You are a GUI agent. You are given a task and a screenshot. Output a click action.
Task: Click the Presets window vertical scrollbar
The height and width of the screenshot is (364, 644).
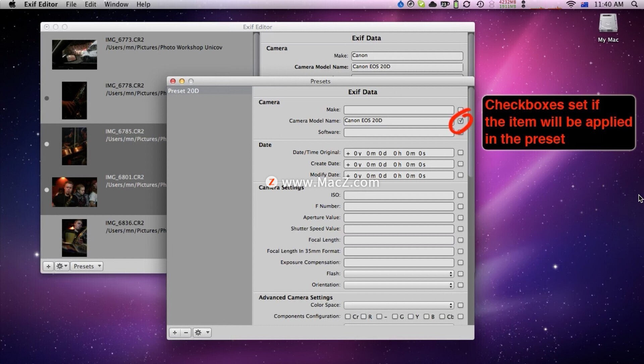point(471,131)
